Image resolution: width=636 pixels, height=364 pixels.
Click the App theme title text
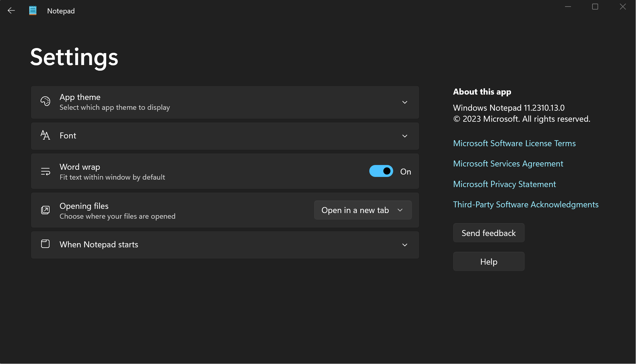click(x=80, y=97)
